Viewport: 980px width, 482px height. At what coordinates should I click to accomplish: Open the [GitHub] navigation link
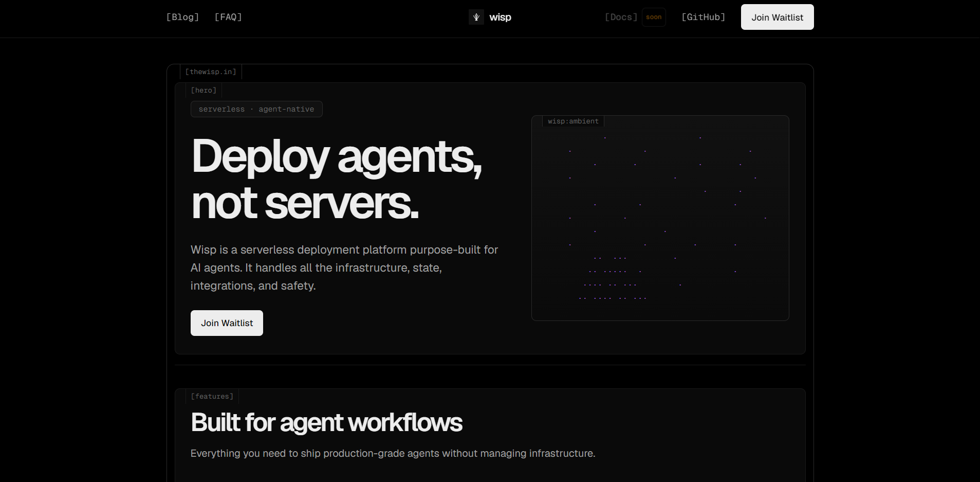click(703, 17)
